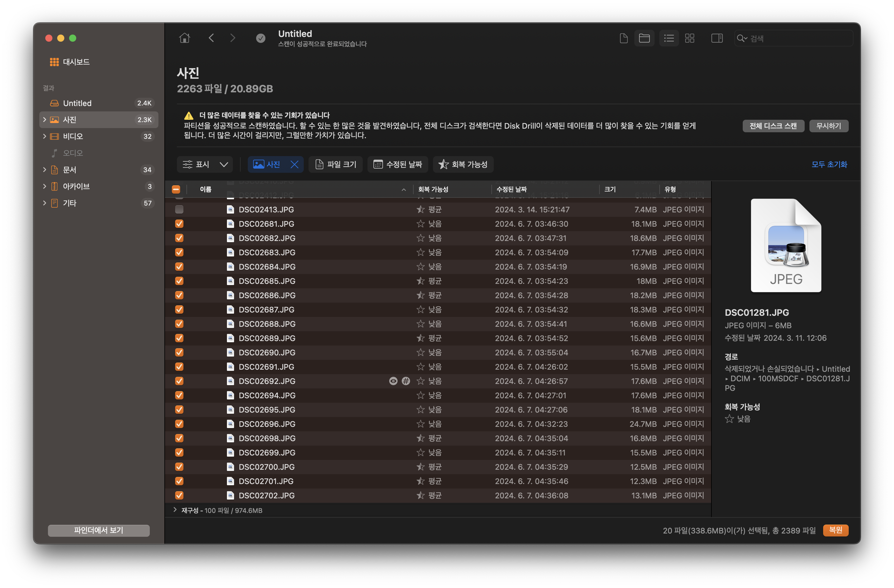Viewport: 894px width, 588px height.
Task: Open the 파일 크기 filter
Action: click(335, 164)
